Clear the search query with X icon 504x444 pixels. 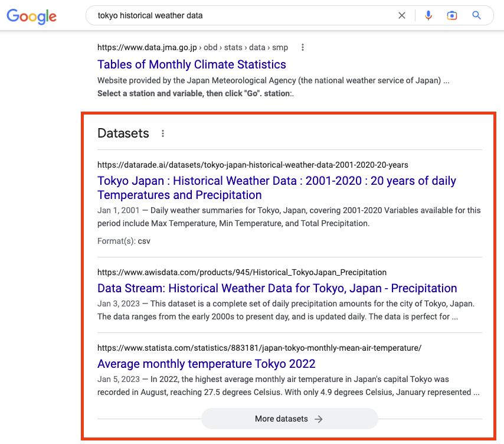pos(401,15)
